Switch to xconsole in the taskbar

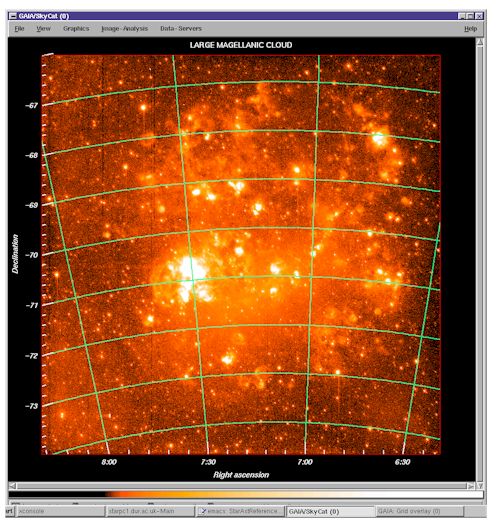point(61,511)
